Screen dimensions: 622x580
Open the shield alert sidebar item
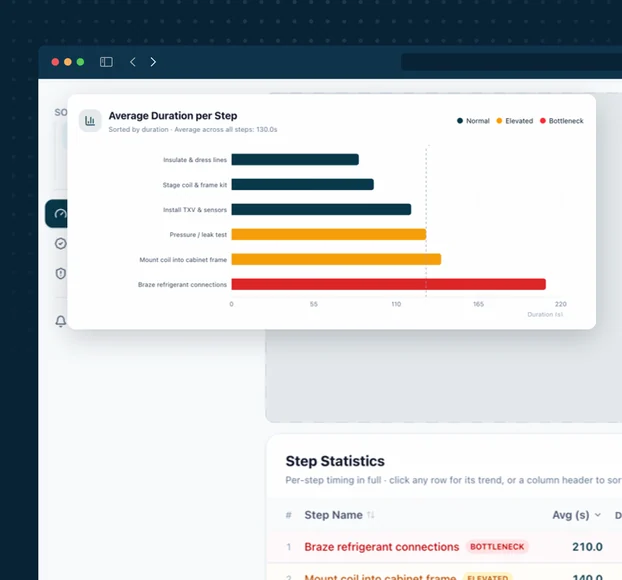(60, 273)
